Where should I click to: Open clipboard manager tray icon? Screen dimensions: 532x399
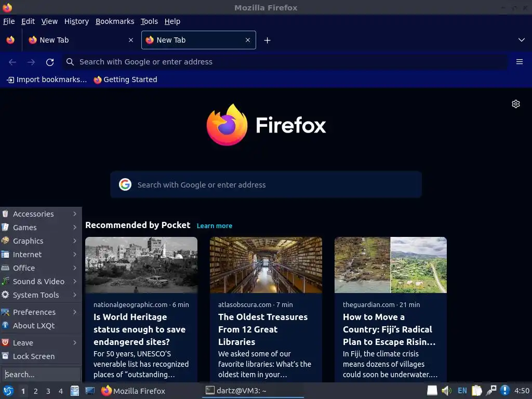tap(477, 391)
